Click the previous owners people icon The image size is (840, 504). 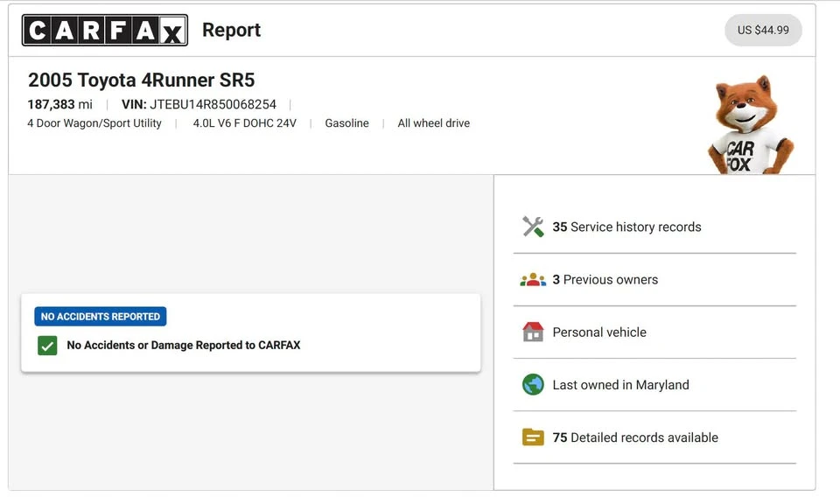click(x=533, y=280)
